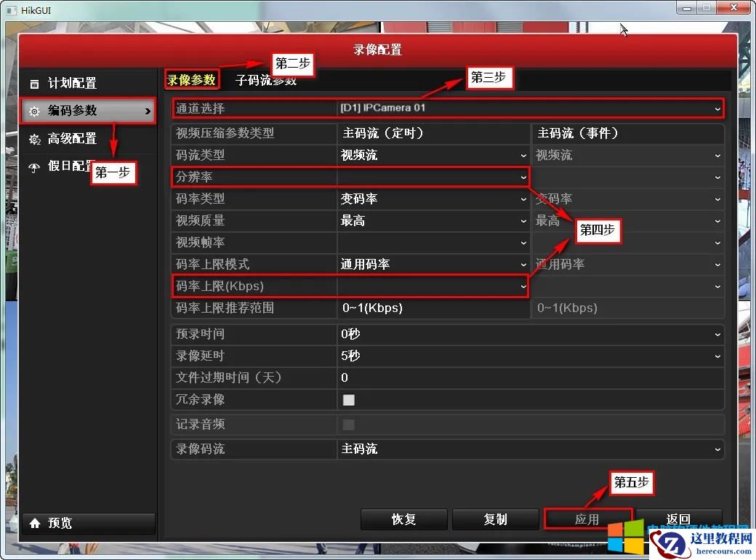756x560 pixels.
Task: Select the 录像参数 tab
Action: [191, 79]
